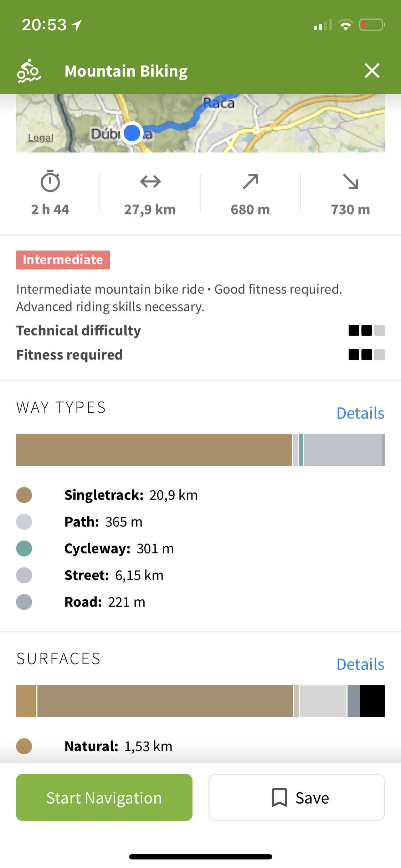
Task: Tap the Intermediate difficulty badge
Action: coord(63,260)
